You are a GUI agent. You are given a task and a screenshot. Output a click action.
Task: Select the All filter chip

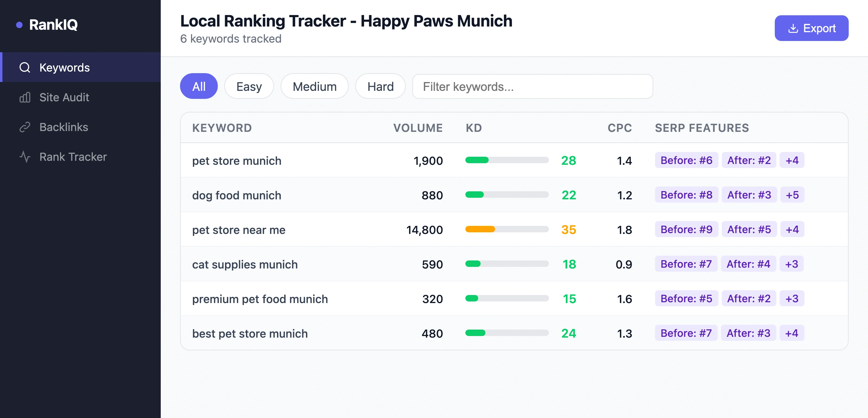(x=199, y=86)
